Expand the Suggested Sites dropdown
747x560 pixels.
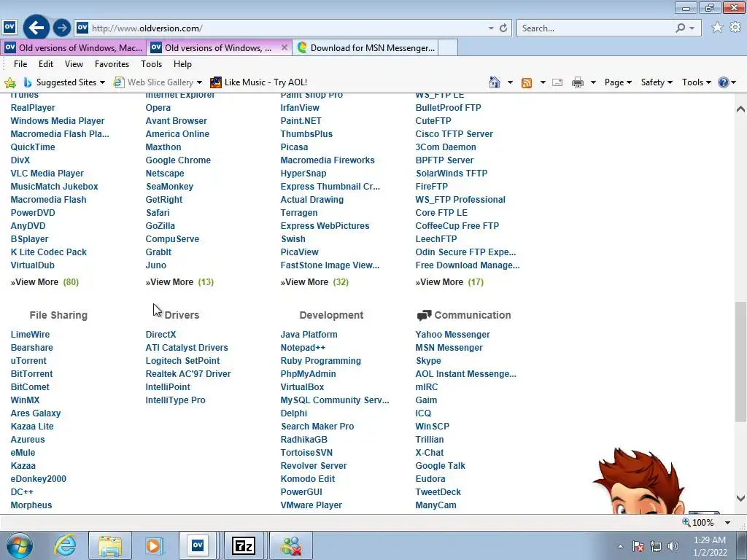(x=102, y=82)
